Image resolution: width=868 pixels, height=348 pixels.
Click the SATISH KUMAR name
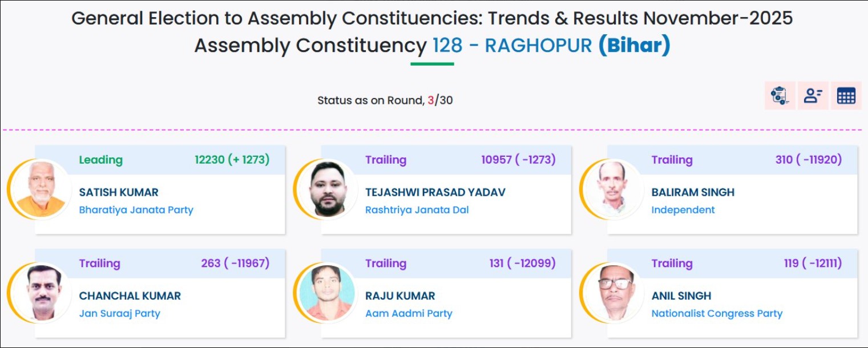[119, 192]
